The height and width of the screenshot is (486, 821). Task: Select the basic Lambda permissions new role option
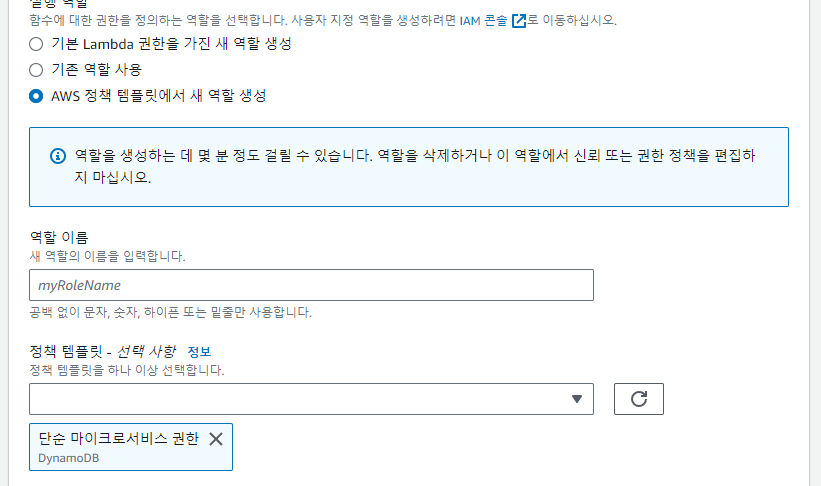[37, 44]
